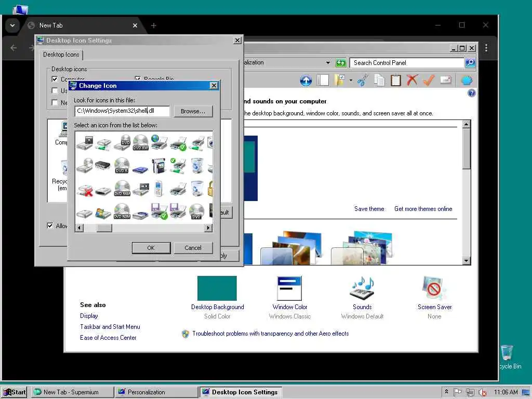Click the Copy toolbar icon
Viewport: 532px width, 399px height.
click(x=379, y=81)
